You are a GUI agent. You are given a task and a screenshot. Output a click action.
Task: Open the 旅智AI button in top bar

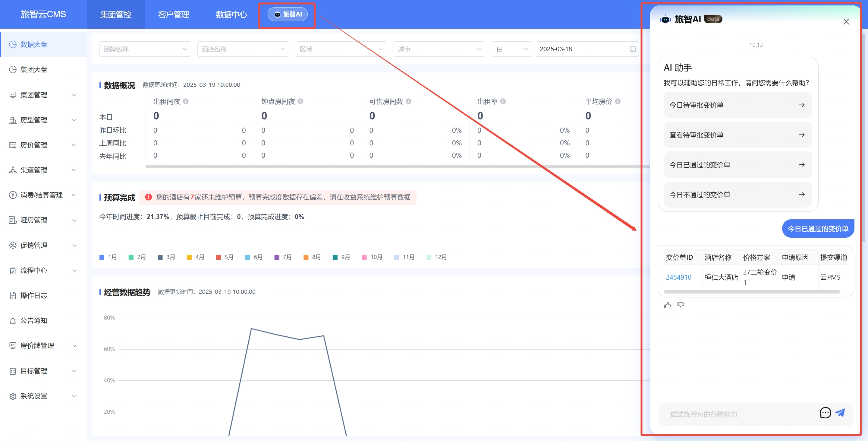point(288,14)
